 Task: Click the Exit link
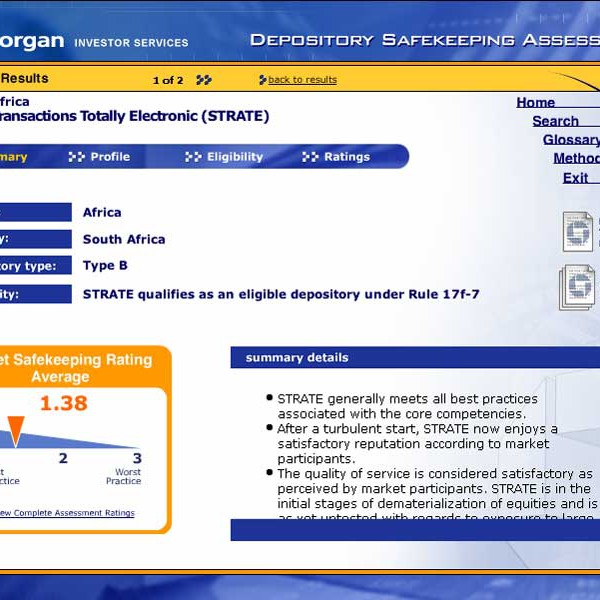click(575, 178)
